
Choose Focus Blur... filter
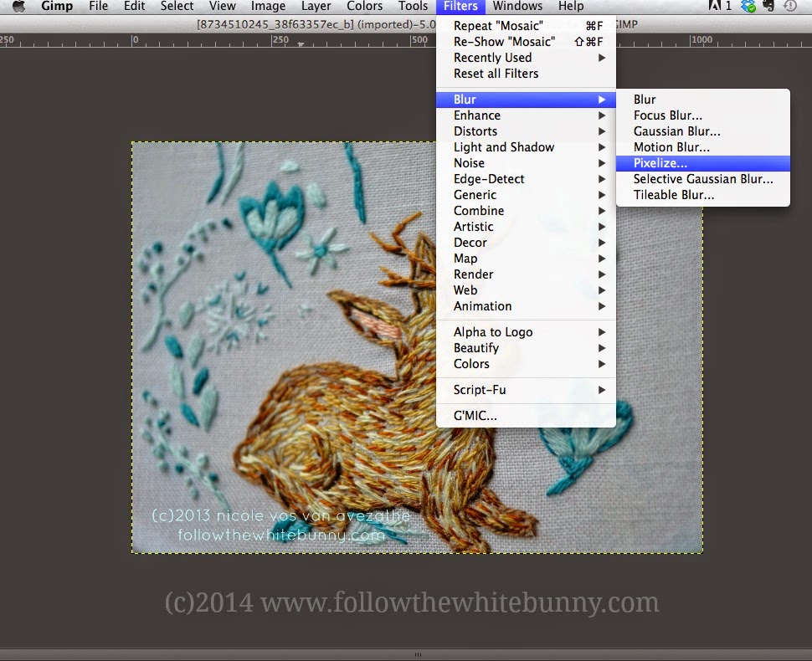[x=702, y=115]
